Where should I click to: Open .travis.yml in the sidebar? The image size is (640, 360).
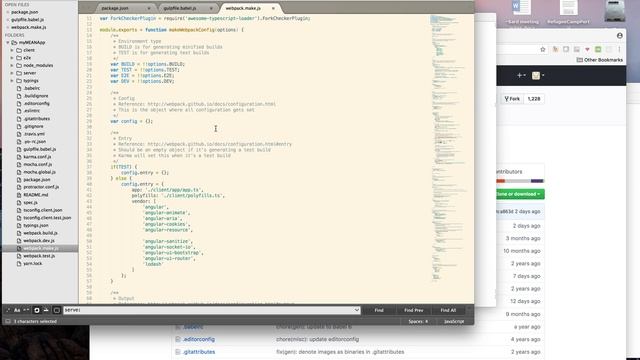click(x=34, y=134)
